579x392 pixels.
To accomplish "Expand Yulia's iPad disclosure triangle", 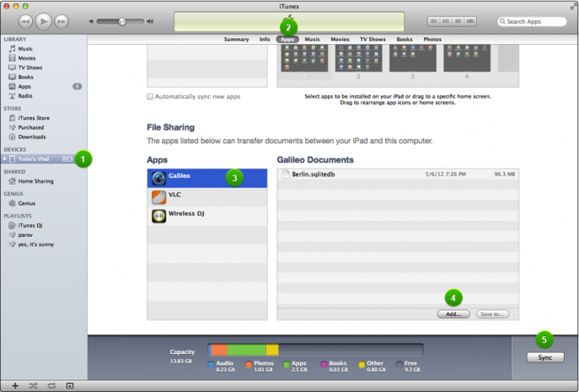I will point(5,158).
